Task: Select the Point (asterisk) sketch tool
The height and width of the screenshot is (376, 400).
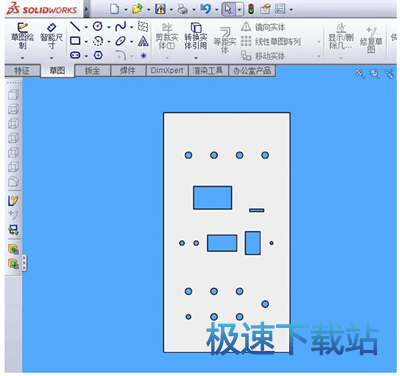Action: pos(143,56)
